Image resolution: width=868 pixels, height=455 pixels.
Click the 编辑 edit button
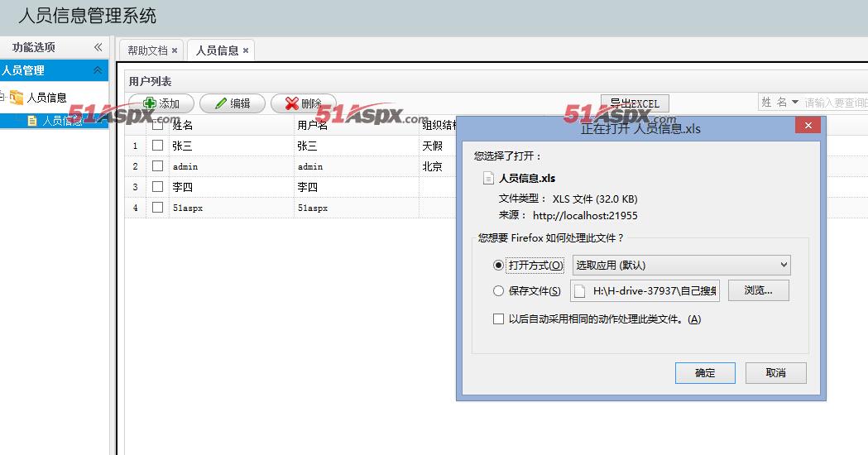[x=232, y=103]
